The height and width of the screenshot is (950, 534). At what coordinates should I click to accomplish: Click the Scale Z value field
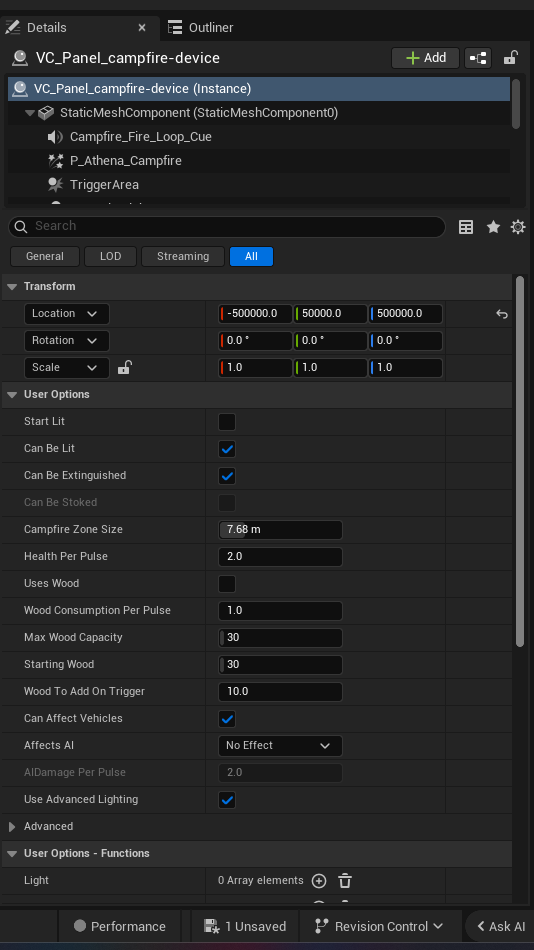(x=406, y=368)
